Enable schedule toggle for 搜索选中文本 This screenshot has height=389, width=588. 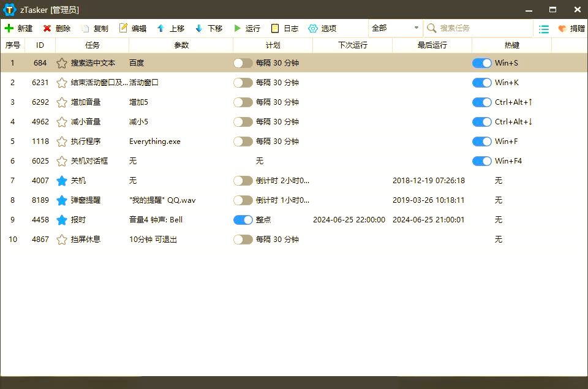[x=243, y=63]
